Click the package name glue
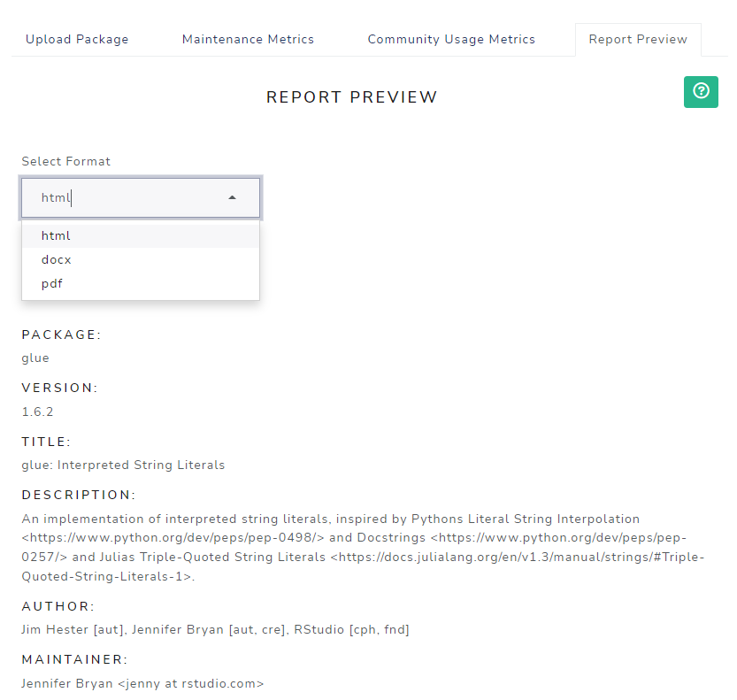The width and height of the screenshot is (737, 700). point(35,358)
